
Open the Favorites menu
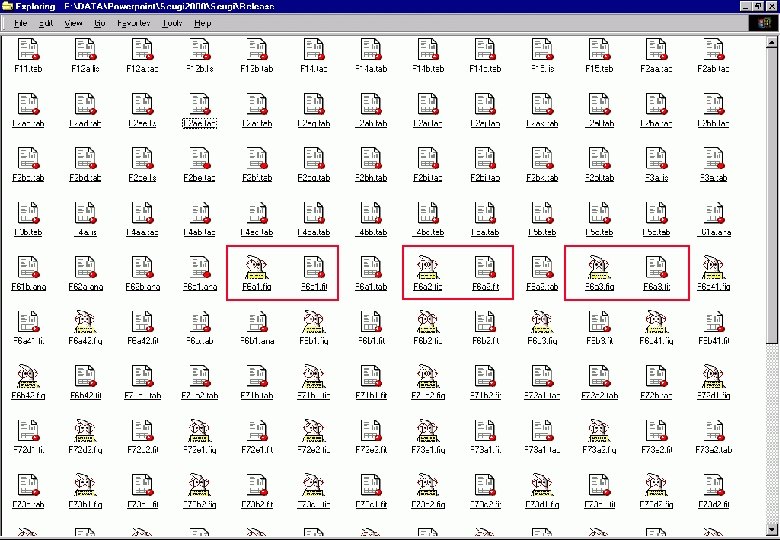(x=134, y=23)
